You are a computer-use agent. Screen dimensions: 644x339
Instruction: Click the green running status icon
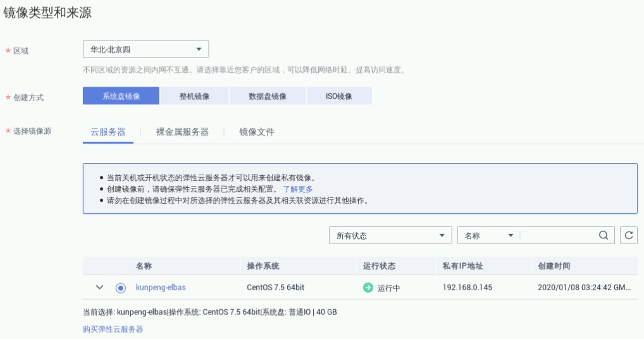[368, 288]
